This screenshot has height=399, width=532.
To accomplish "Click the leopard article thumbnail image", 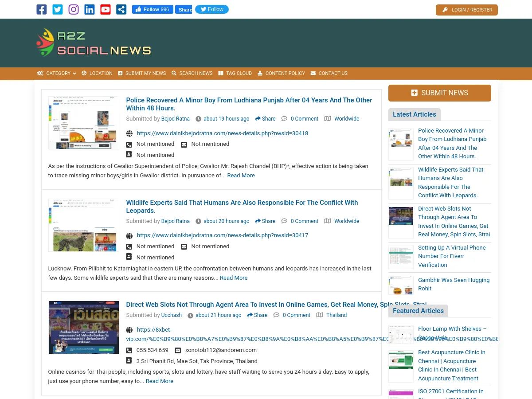I will pos(83,225).
